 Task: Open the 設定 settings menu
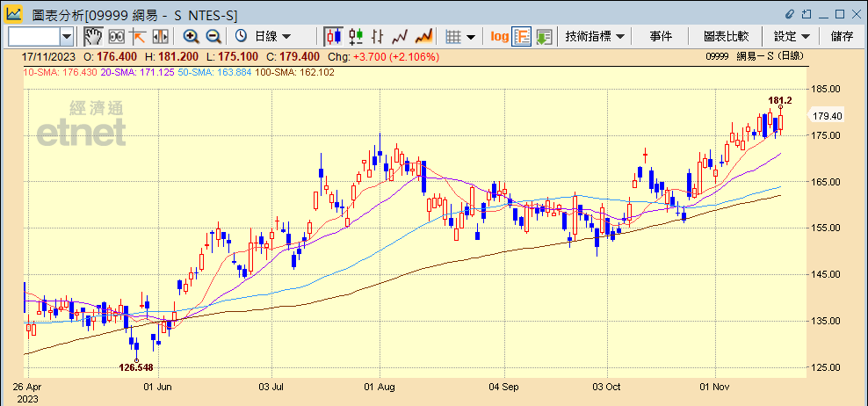pos(791,36)
